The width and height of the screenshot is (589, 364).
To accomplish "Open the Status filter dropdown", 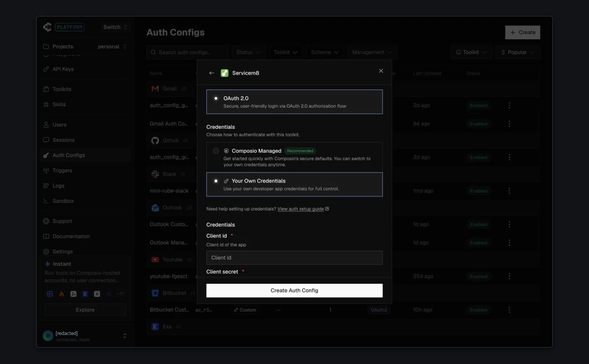I will pyautogui.click(x=248, y=52).
